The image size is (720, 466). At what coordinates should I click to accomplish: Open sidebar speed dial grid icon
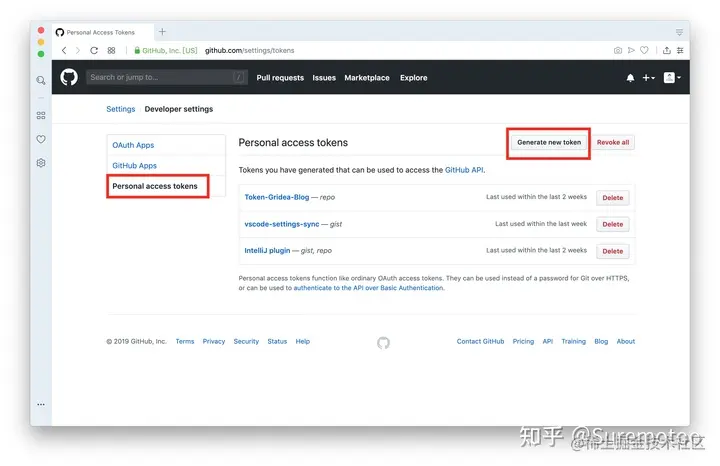tap(41, 115)
